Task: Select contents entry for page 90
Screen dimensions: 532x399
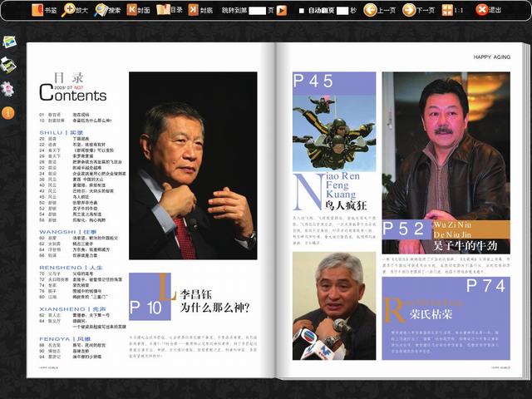Action: pos(65,351)
